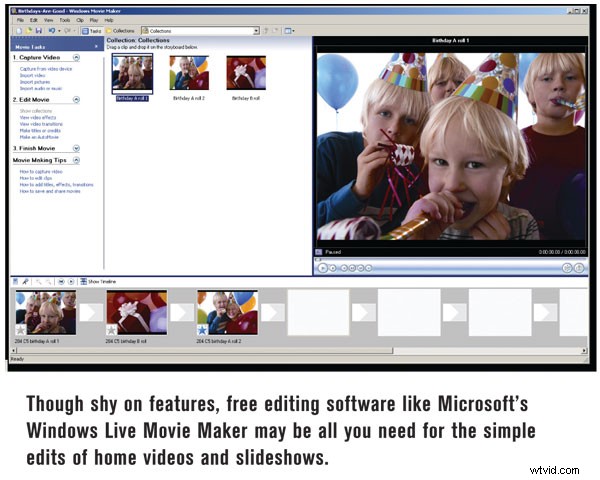Open the View menu

point(49,20)
